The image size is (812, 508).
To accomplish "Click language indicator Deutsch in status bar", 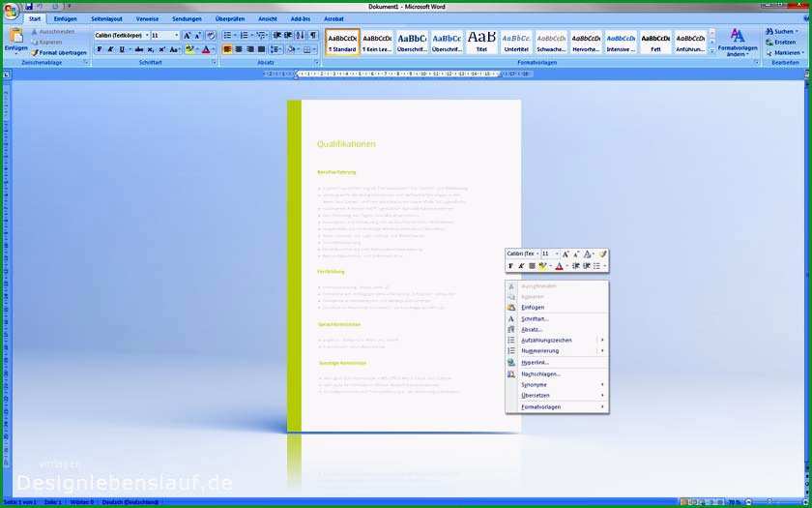I will [130, 502].
